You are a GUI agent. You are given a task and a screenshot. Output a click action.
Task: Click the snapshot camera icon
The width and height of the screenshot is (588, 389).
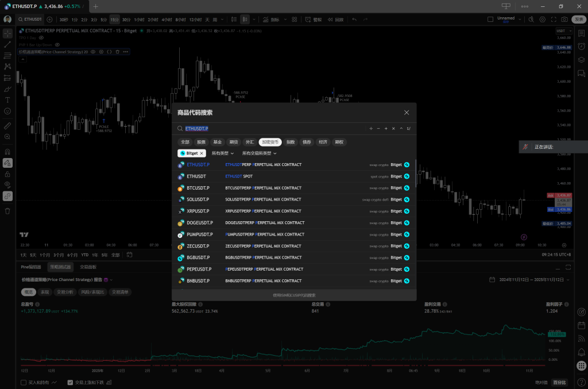pos(564,19)
